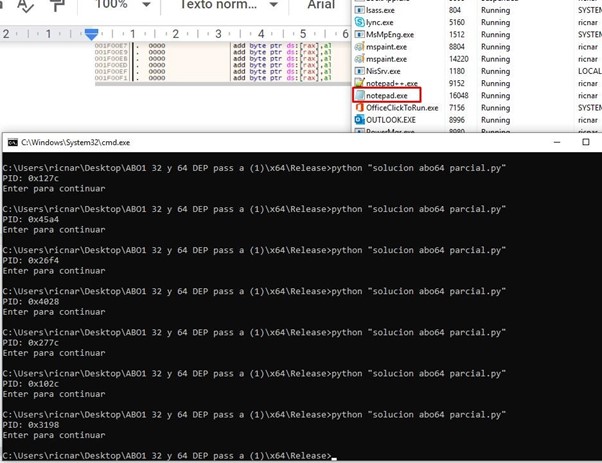The image size is (602, 463).
Task: Click the Skype lync.exe icon
Action: 359,22
